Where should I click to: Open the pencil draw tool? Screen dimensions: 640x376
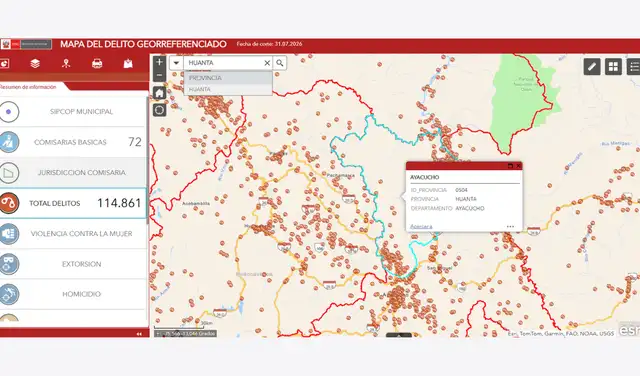[592, 67]
